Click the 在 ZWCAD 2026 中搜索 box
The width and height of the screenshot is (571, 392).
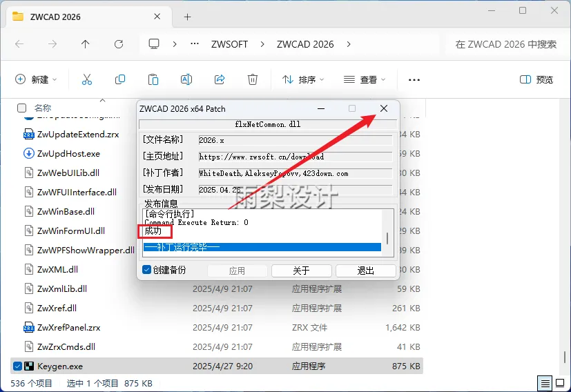coord(505,44)
